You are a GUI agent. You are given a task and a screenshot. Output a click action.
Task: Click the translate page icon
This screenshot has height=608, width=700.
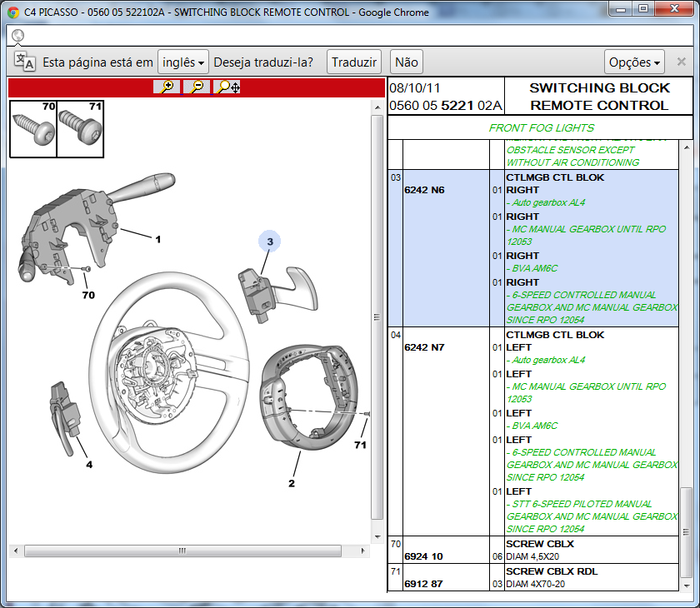24,62
